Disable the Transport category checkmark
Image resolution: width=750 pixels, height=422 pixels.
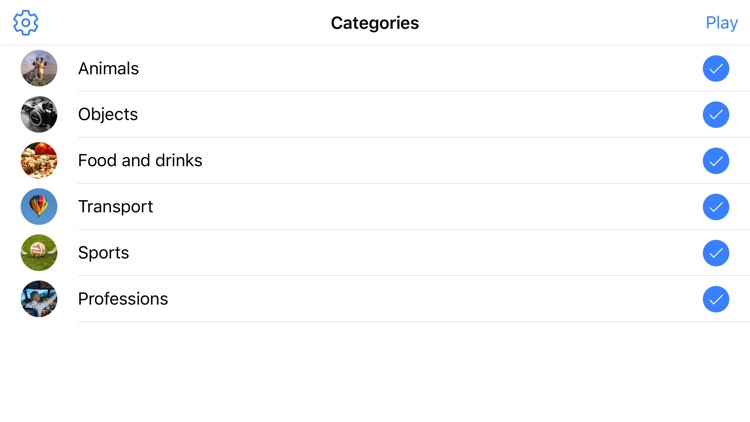point(715,206)
